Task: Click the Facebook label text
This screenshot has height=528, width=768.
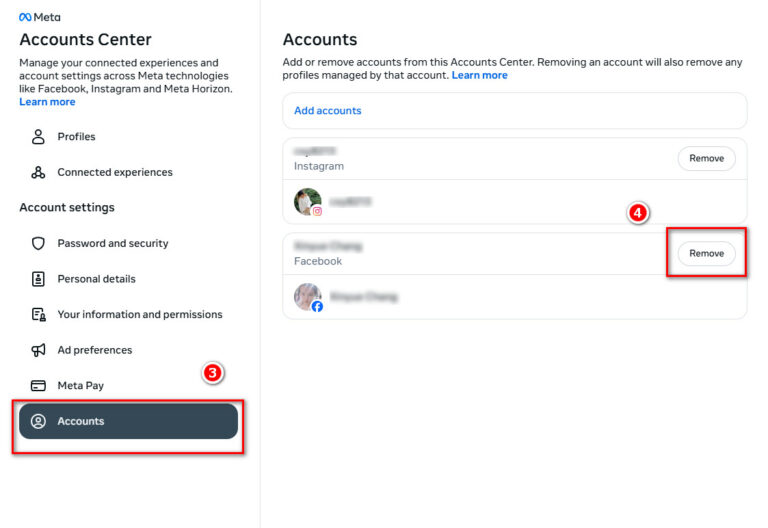Action: tap(318, 262)
